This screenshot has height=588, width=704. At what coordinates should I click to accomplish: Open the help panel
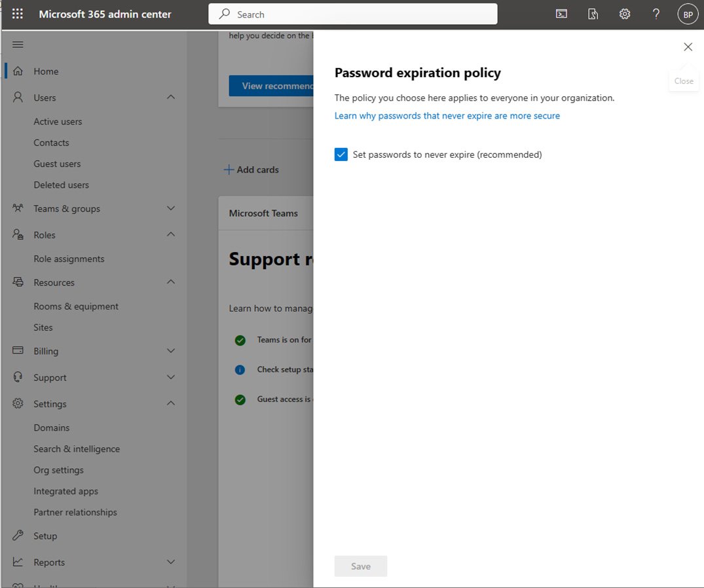pos(656,14)
